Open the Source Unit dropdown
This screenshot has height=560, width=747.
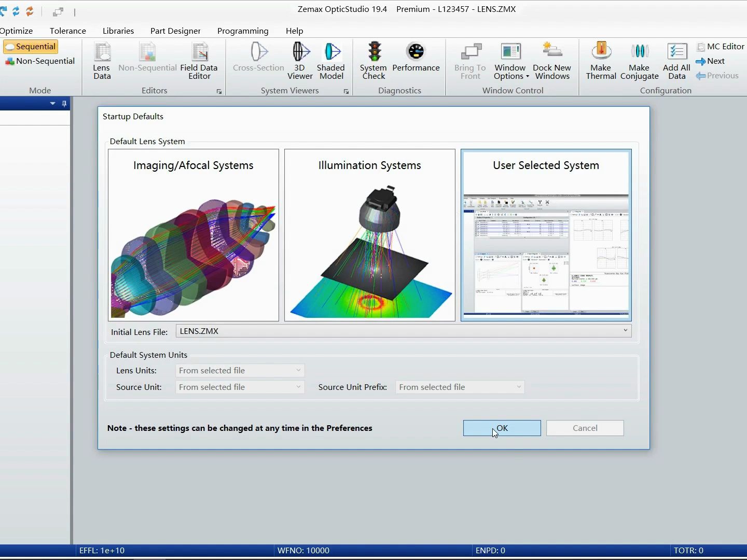pos(240,387)
